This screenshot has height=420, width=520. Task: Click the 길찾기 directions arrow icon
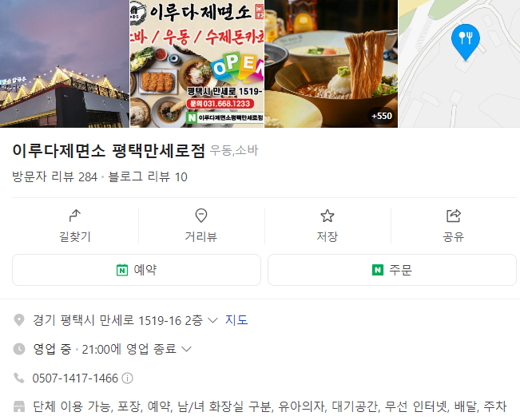pyautogui.click(x=75, y=216)
